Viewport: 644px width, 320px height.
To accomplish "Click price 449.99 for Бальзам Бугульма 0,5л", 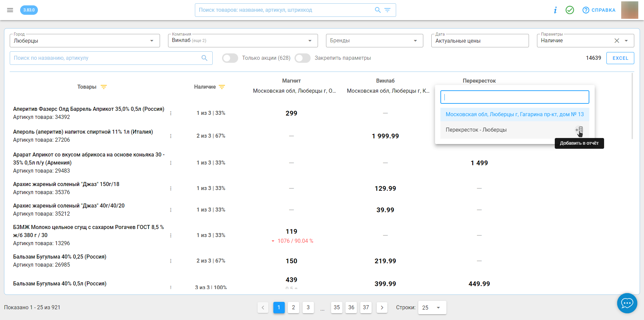I will pos(479,284).
